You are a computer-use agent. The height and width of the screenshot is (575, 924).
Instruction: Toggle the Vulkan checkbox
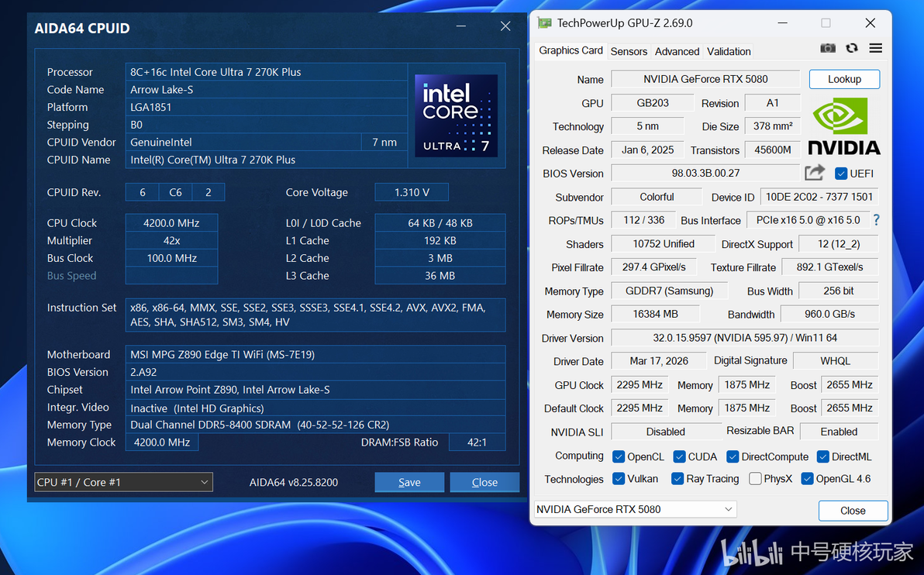pyautogui.click(x=618, y=478)
